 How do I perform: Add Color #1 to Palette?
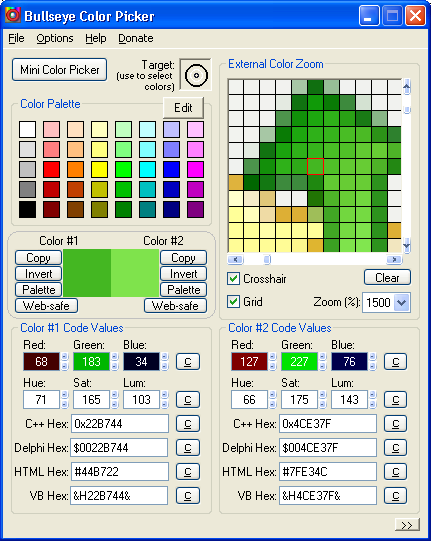38,289
